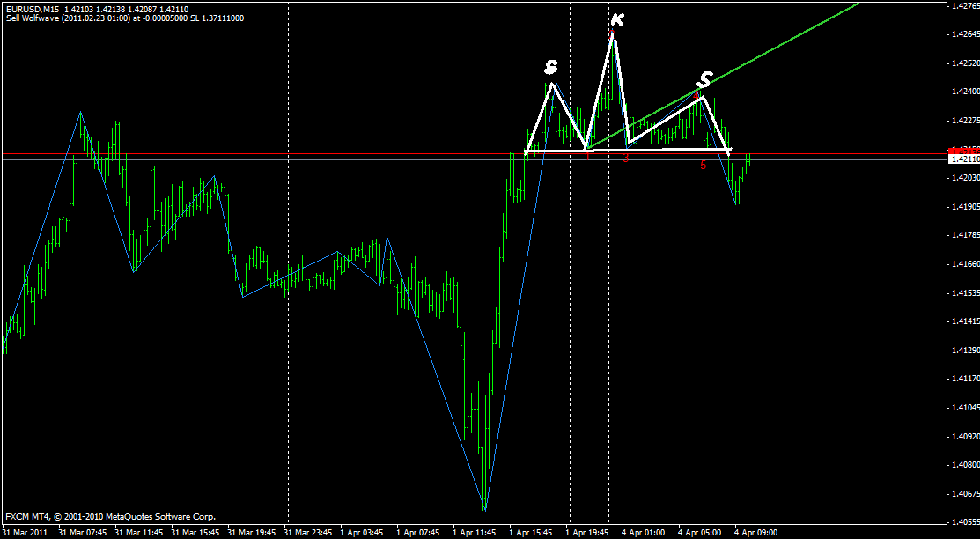Click the FXCM MT4 copyright watermark text
This screenshot has height=539, width=980.
point(110,517)
